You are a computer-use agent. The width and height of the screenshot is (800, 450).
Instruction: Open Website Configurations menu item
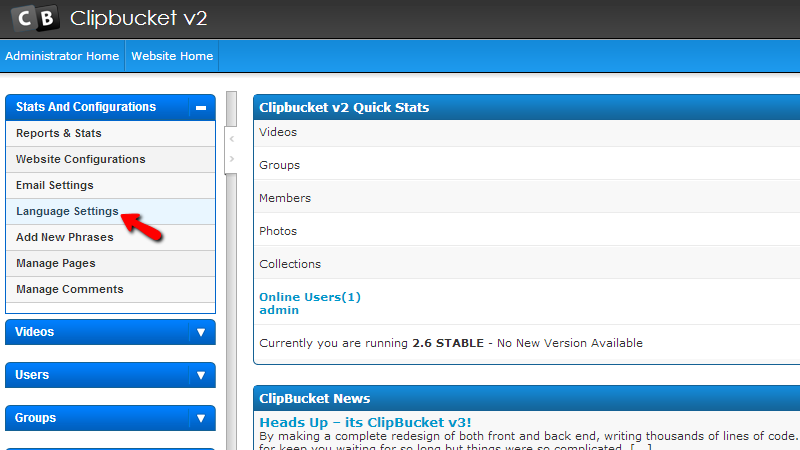click(x=110, y=159)
